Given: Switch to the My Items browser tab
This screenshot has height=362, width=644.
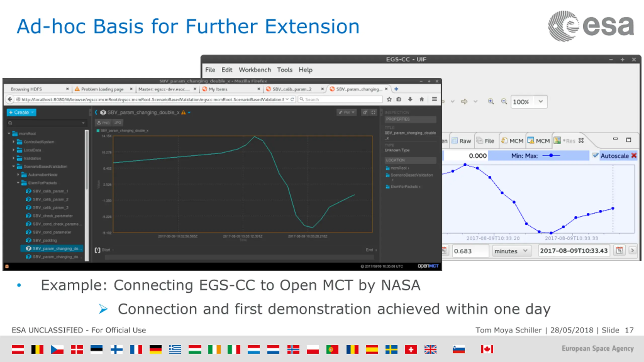Looking at the screenshot, I should pos(218,89).
